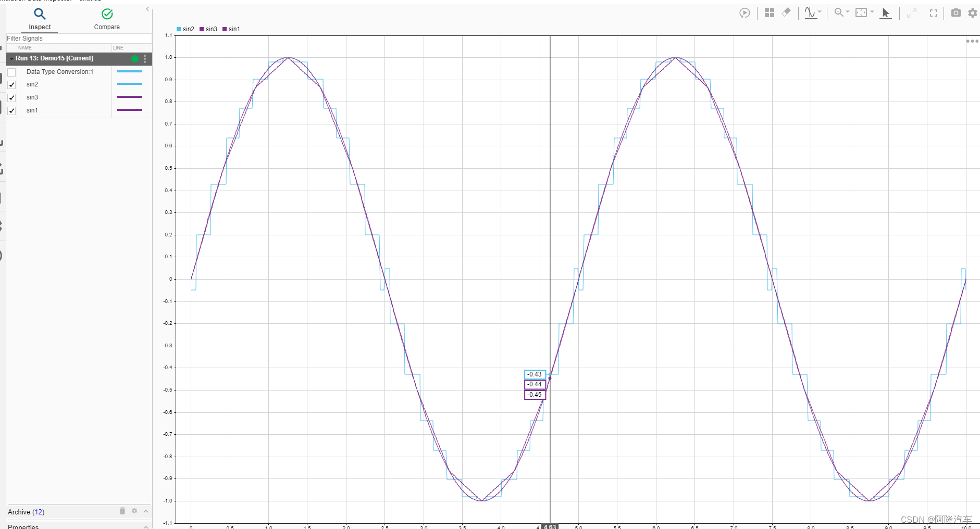Open the Archive (12) section
This screenshot has height=529, width=980.
click(26, 512)
